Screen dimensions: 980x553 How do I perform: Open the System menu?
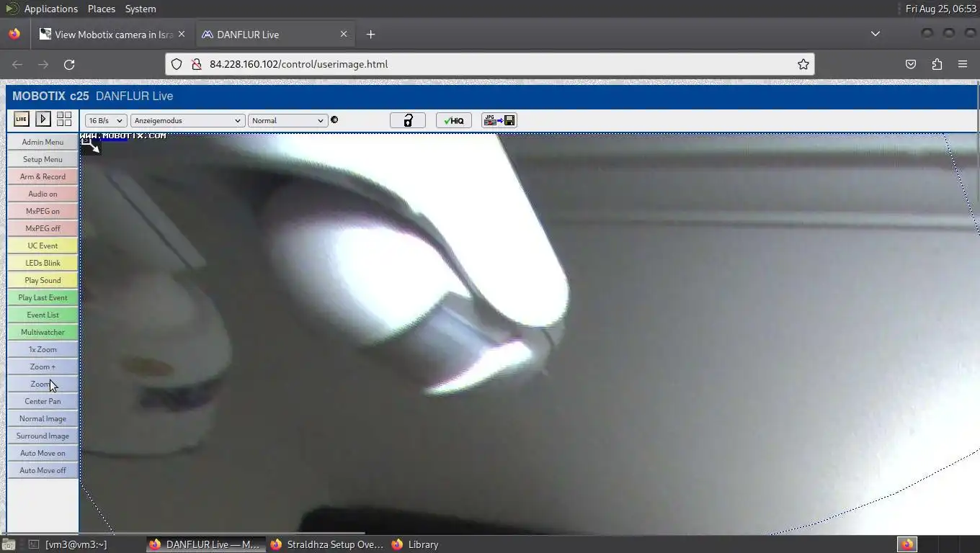[x=141, y=9]
